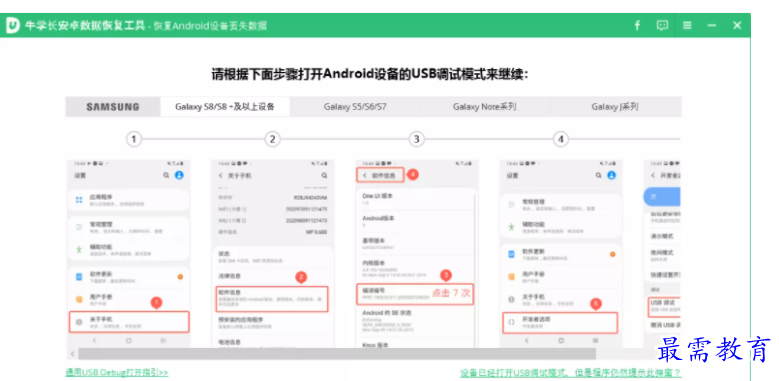Switch to Galaxy S5/S6/S7 tab
Screen dimensions: 779x381
pos(355,107)
